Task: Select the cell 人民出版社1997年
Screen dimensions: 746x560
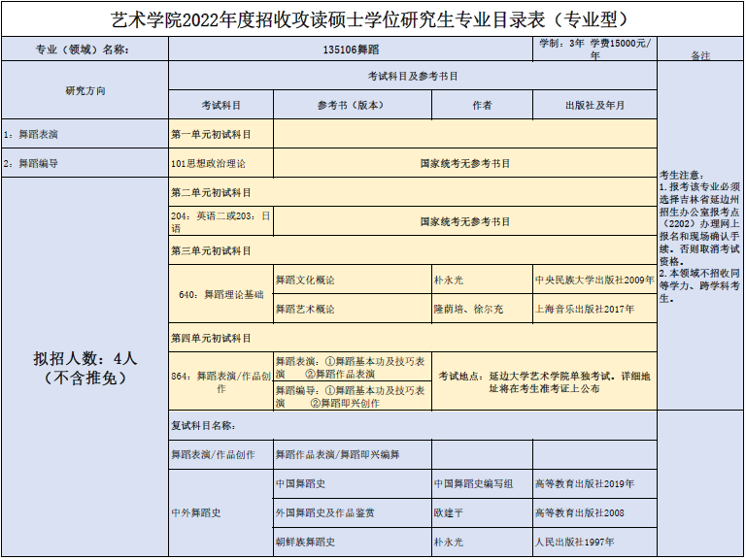Action: (x=594, y=542)
